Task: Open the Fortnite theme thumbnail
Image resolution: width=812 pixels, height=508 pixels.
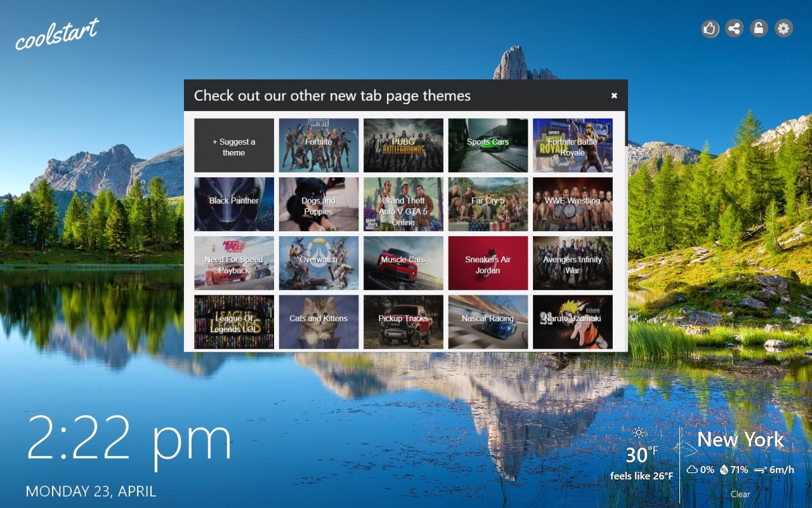Action: (x=318, y=145)
